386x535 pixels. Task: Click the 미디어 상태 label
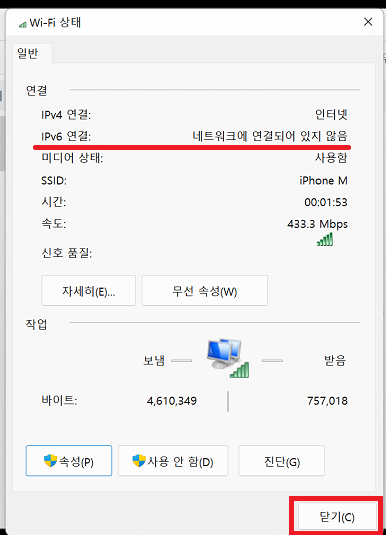72,158
